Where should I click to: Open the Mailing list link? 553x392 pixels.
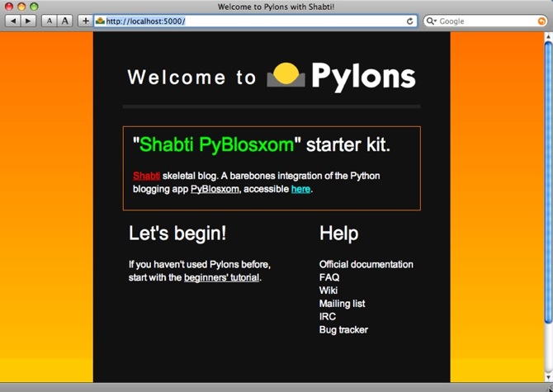(342, 304)
